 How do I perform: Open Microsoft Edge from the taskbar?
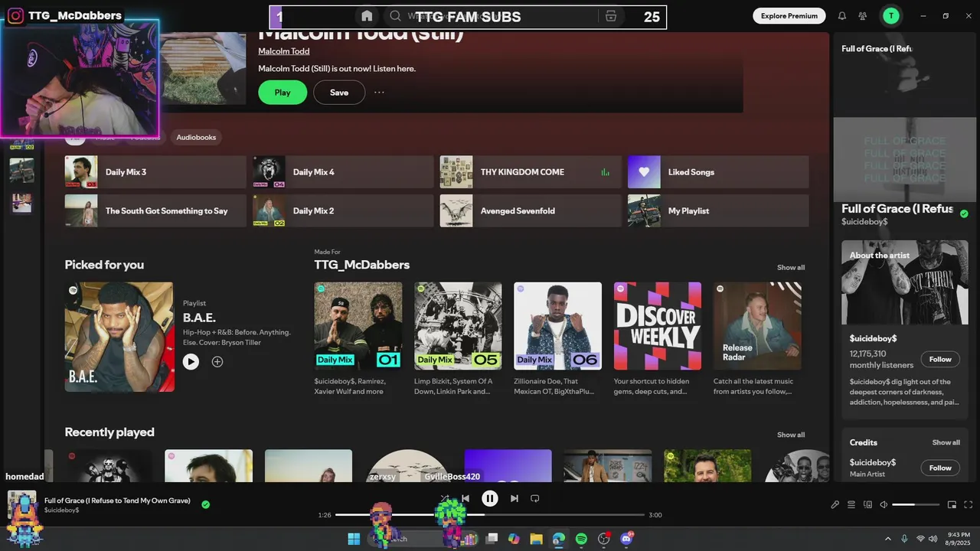[x=559, y=539]
